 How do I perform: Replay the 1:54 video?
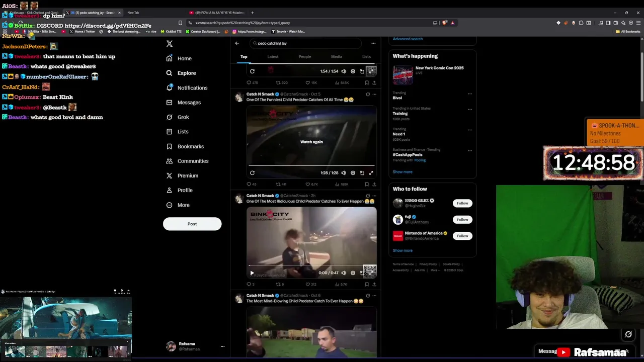point(252,71)
